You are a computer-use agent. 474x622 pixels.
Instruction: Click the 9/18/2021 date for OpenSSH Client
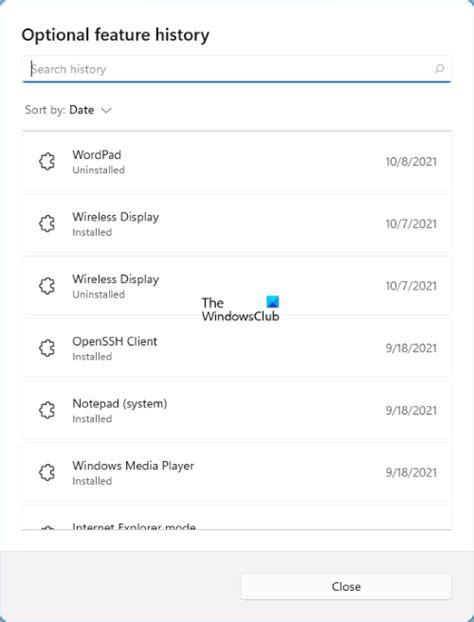coord(411,348)
